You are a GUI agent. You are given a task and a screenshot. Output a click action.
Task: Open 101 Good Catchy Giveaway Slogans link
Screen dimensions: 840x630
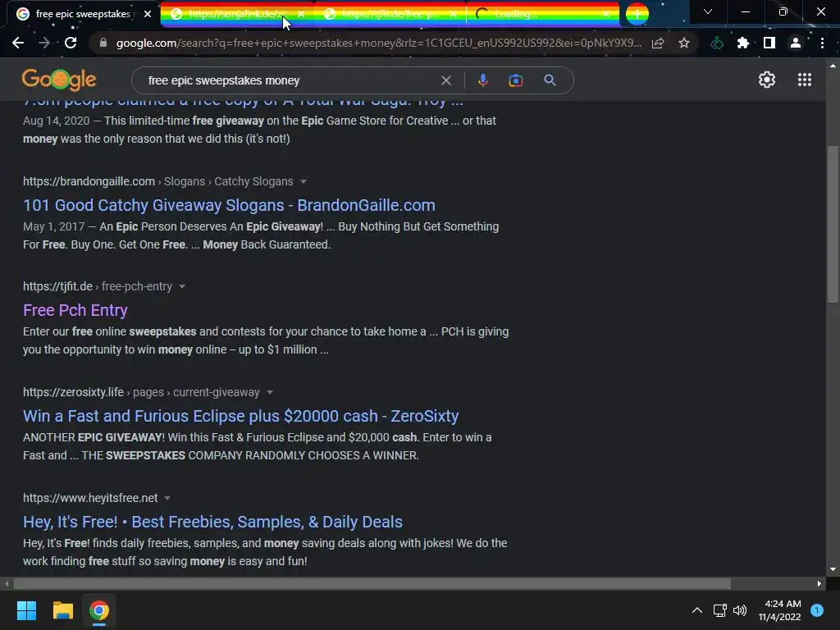tap(229, 205)
